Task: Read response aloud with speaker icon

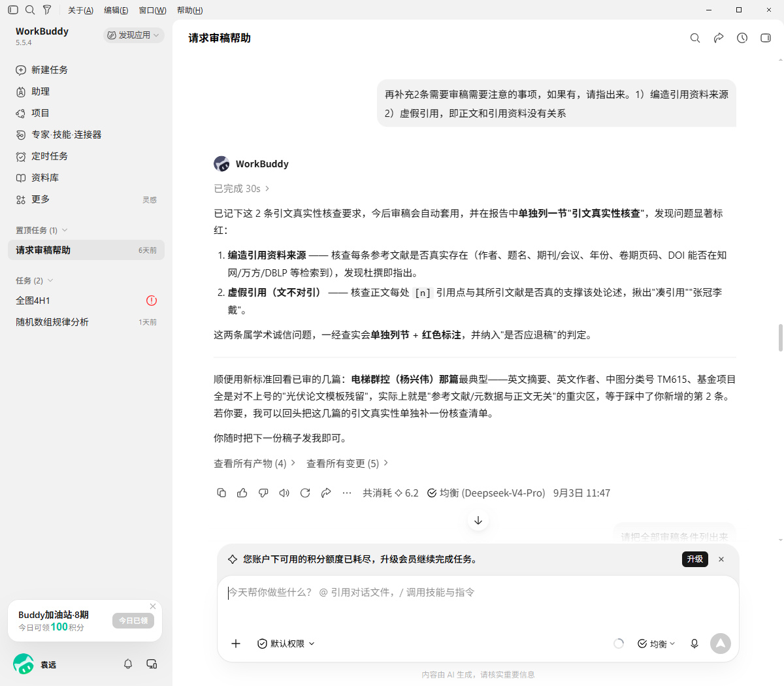Action: (284, 493)
